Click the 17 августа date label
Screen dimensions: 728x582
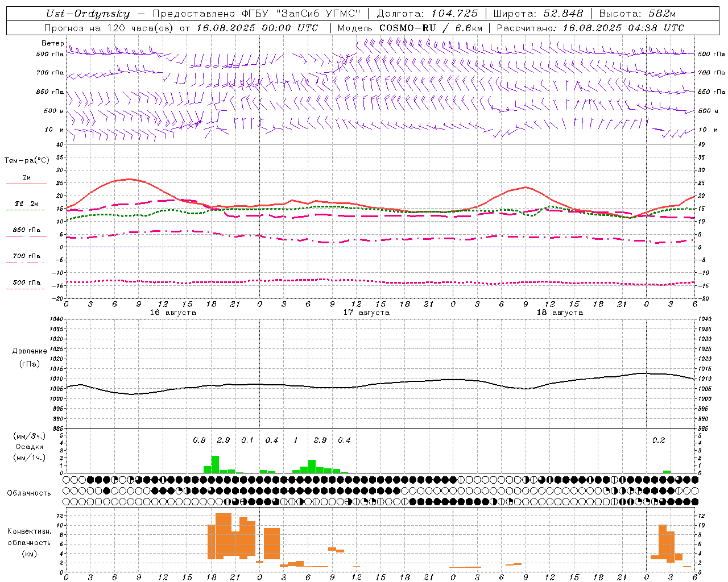tap(366, 313)
